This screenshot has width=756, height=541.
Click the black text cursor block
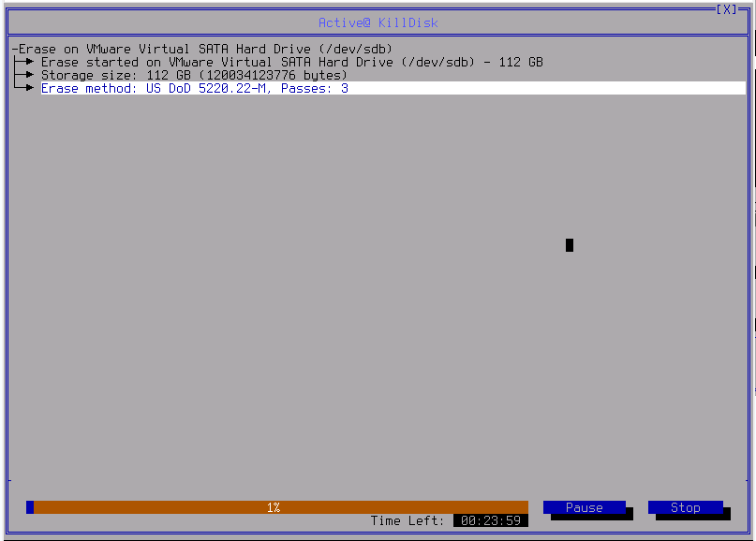coord(570,245)
